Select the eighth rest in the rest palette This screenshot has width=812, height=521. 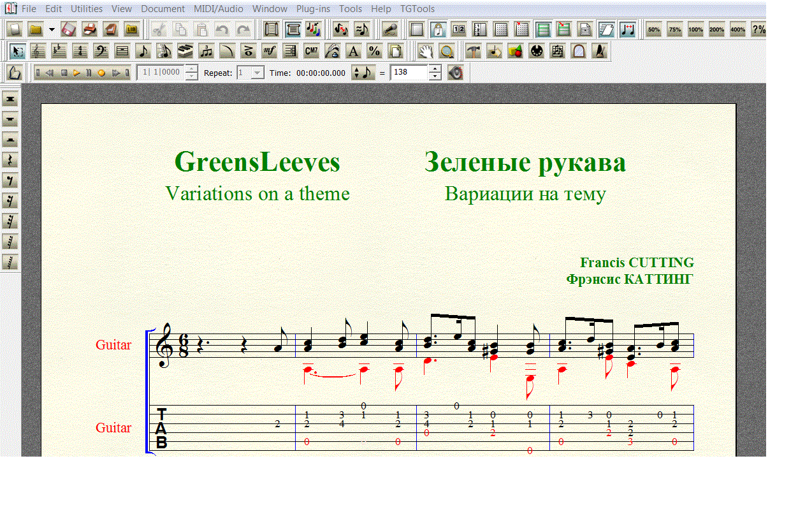tap(10, 180)
